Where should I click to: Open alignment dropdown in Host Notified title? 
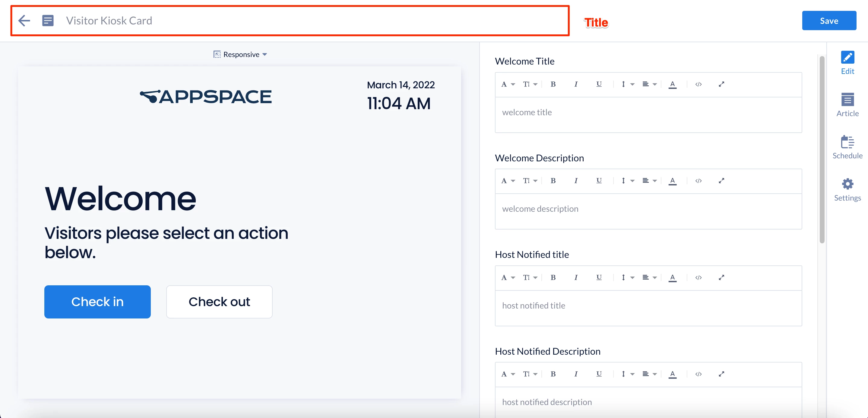tap(649, 277)
